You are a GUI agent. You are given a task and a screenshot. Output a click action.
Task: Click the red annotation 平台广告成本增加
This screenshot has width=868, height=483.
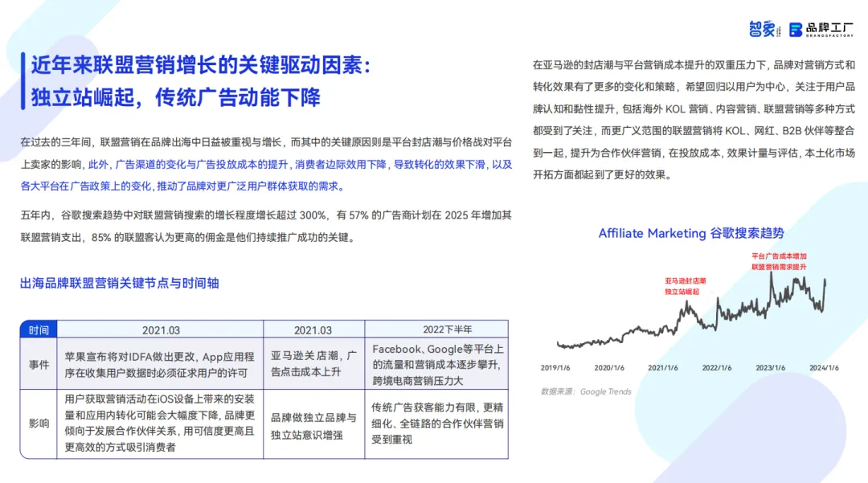pyautogui.click(x=779, y=256)
